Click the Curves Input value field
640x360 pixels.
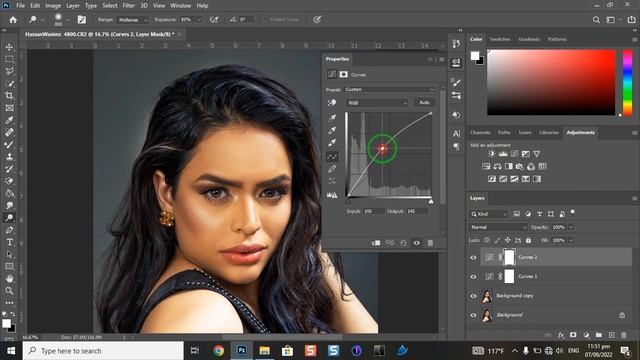click(373, 211)
